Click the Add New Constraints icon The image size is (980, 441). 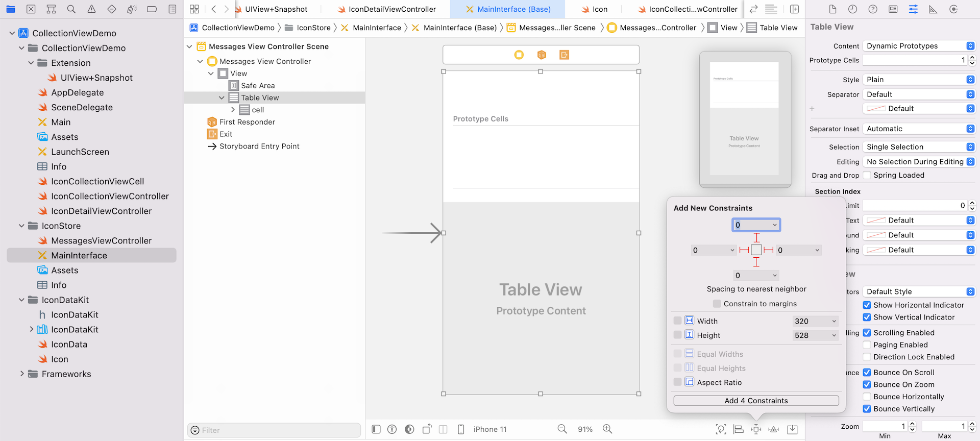(x=756, y=429)
